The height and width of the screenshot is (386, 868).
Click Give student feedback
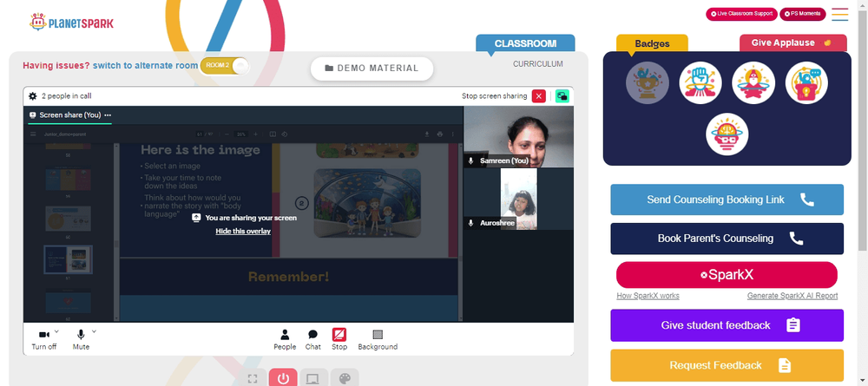pos(727,325)
